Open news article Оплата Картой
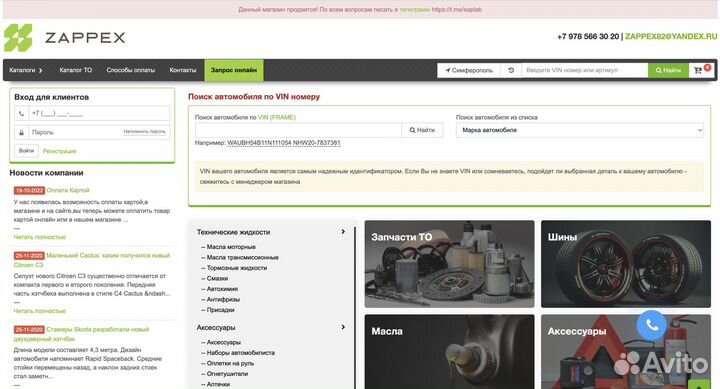This screenshot has height=389, width=720. click(x=68, y=190)
